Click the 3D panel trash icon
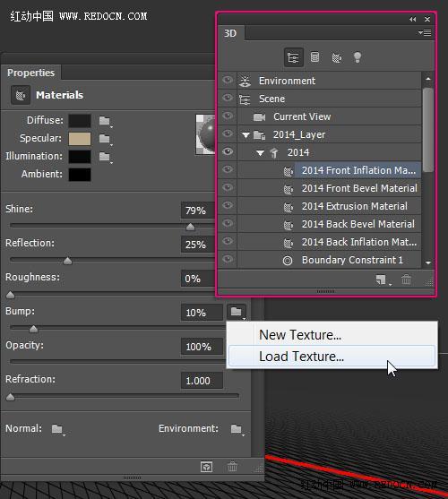This screenshot has width=448, height=499. tap(406, 280)
